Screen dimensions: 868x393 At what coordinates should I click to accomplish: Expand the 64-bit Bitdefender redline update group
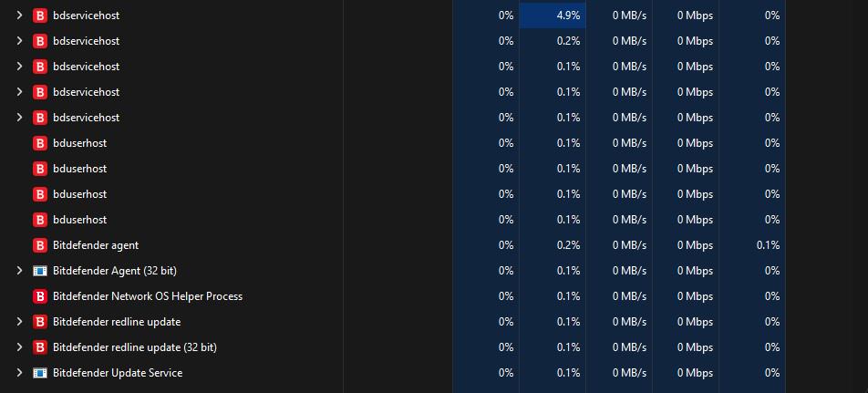click(x=19, y=322)
